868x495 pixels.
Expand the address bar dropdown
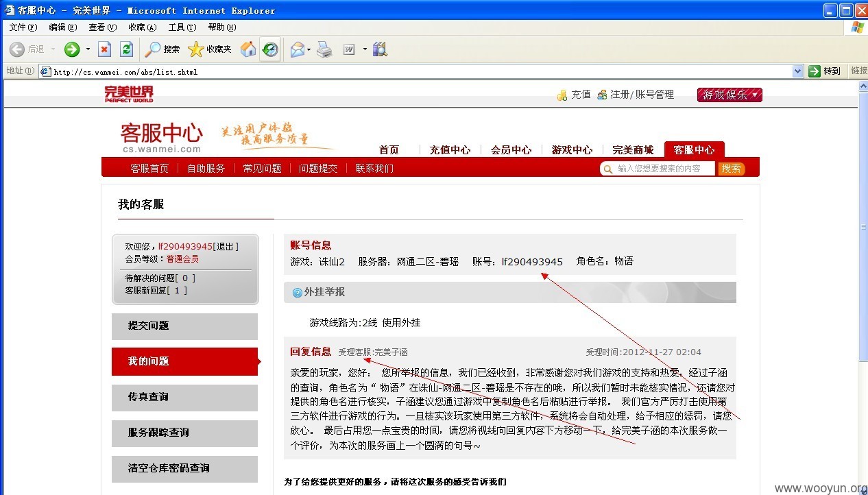point(797,71)
